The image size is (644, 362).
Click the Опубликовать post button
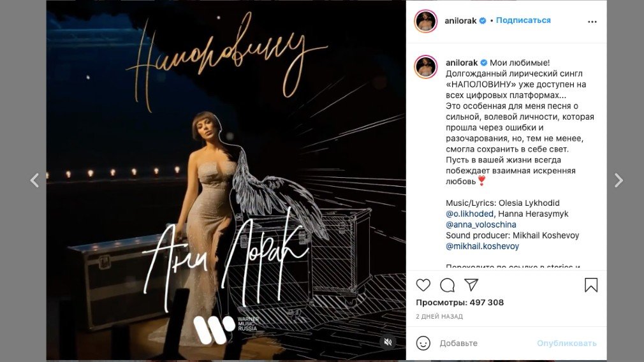pyautogui.click(x=566, y=343)
